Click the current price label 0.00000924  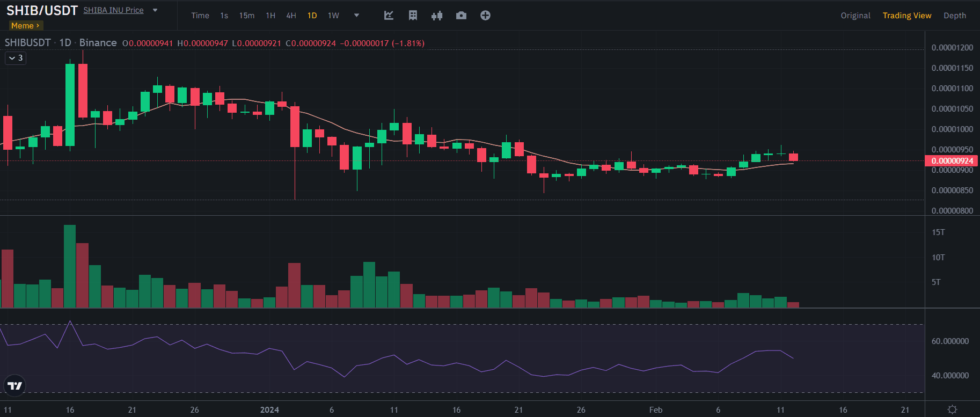[952, 161]
